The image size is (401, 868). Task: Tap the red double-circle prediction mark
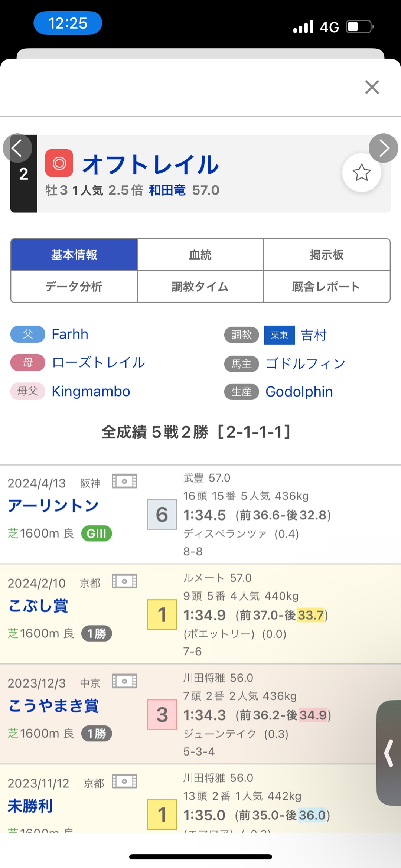click(59, 163)
